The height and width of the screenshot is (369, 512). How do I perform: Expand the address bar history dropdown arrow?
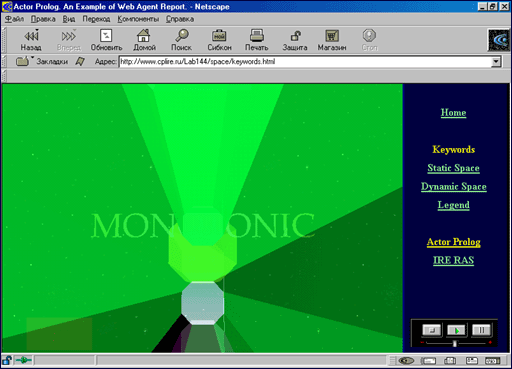496,62
